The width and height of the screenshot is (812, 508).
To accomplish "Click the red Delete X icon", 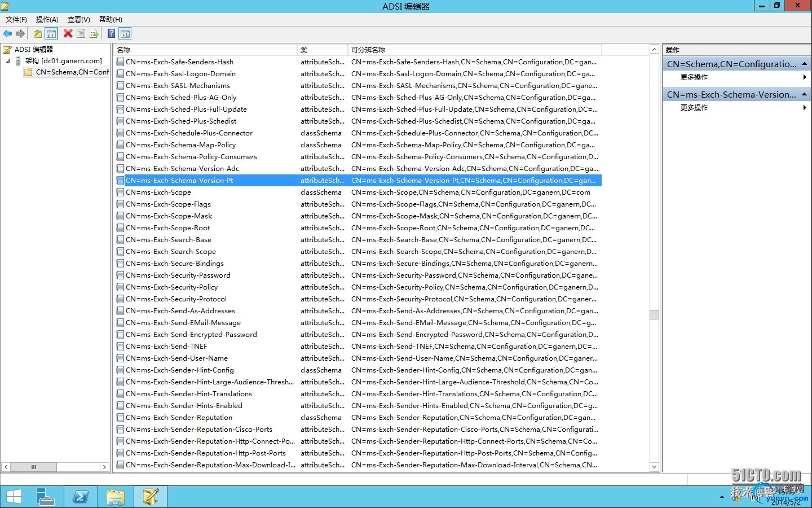I will pyautogui.click(x=68, y=34).
